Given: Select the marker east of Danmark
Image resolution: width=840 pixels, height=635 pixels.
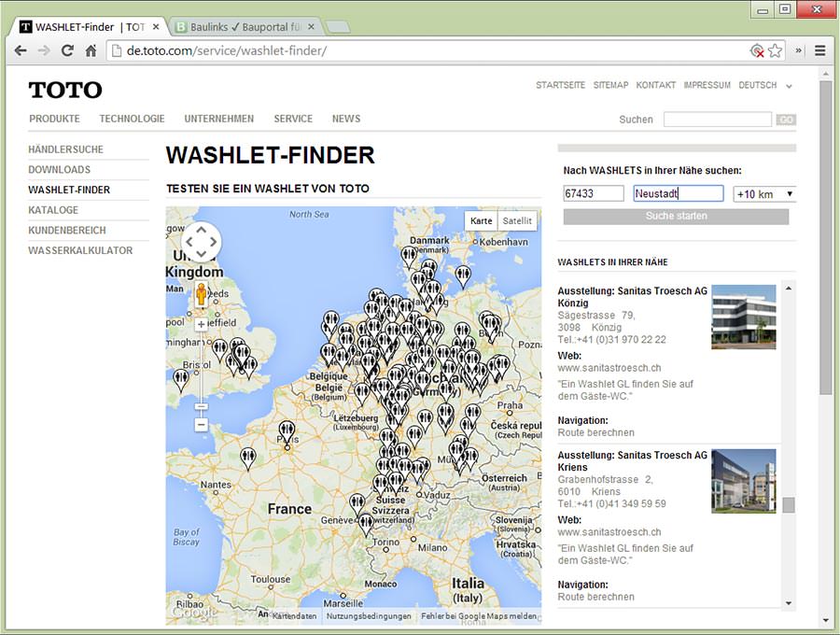Looking at the screenshot, I should point(463,276).
